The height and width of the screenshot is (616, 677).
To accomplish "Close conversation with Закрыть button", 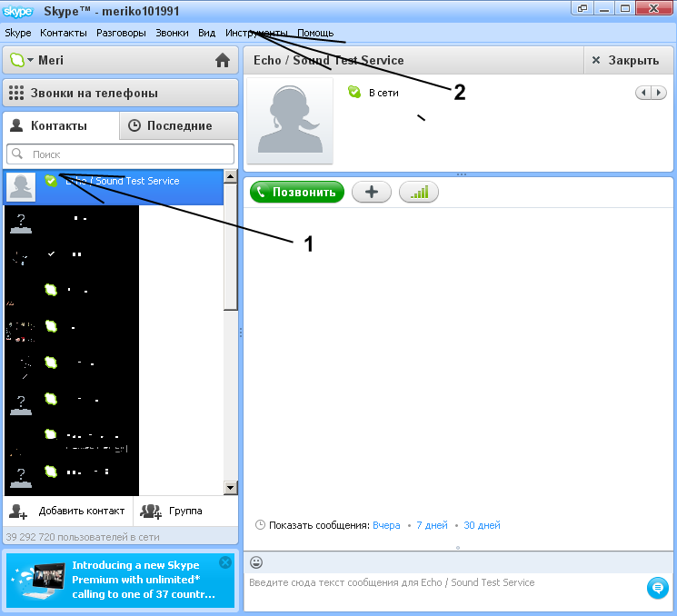I will tap(628, 60).
